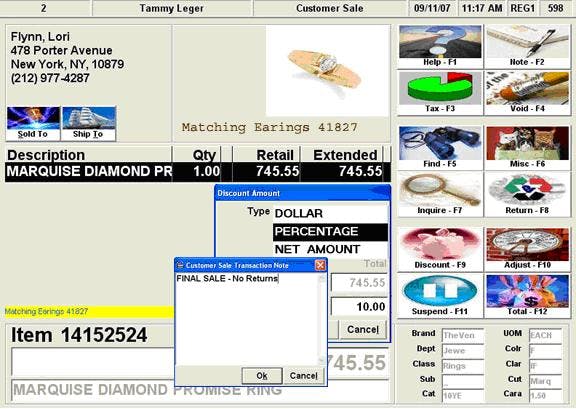Select NET AMOUNT discount type
Image resolution: width=576 pixels, height=409 pixels.
click(330, 250)
